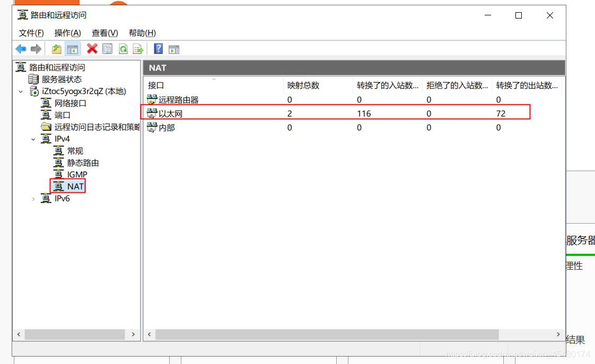Click the green refresh toolbar icon

[123, 49]
